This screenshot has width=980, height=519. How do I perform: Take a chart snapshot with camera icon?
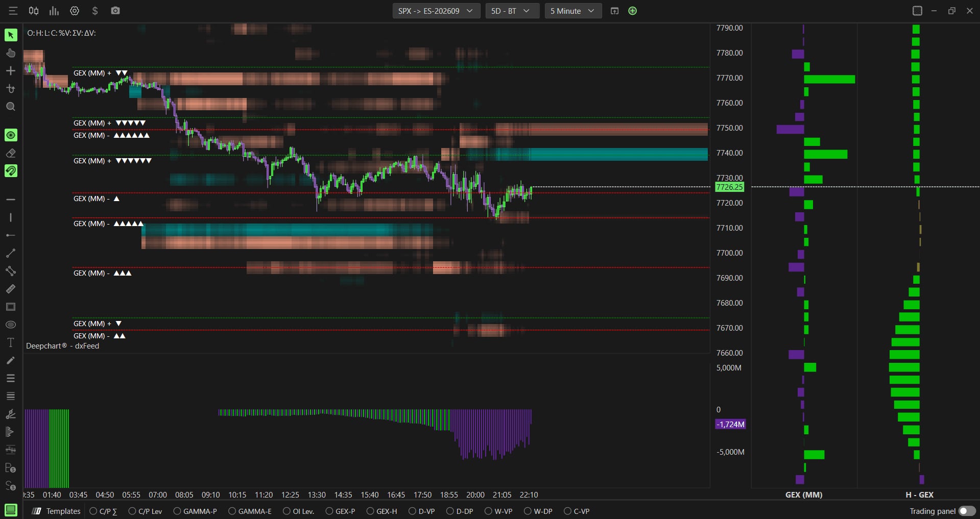point(115,11)
